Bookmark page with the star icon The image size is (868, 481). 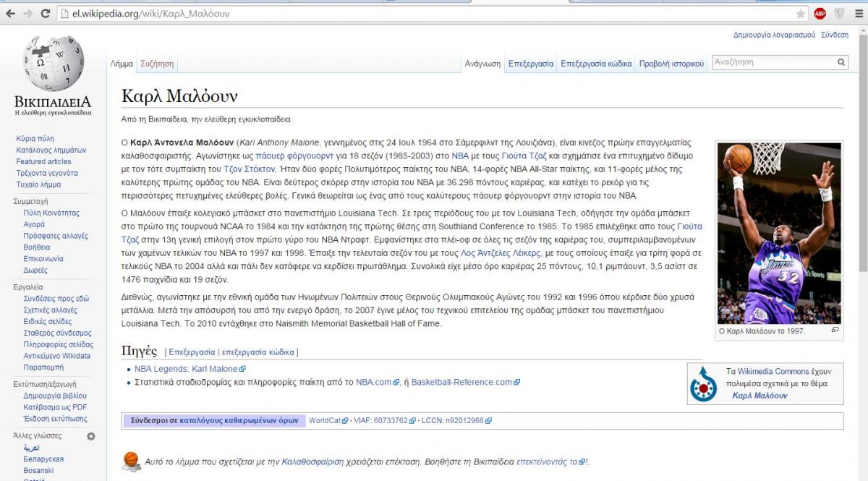click(801, 14)
